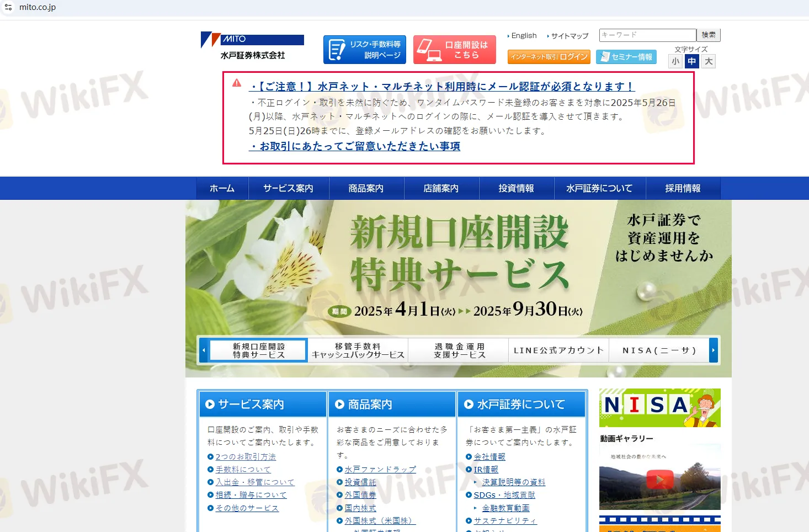Viewport: 809px width, 532px height.
Task: Open 店舗案内 navigation menu
Action: point(441,188)
